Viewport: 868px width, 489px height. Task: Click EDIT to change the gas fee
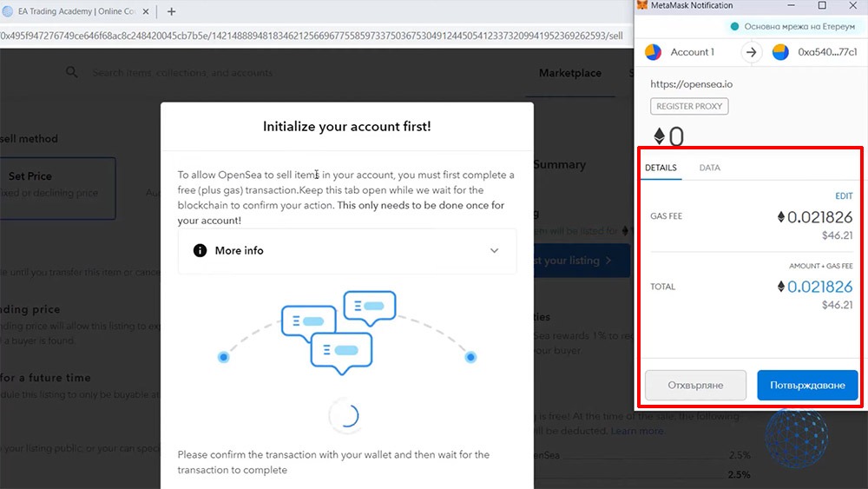[843, 196]
